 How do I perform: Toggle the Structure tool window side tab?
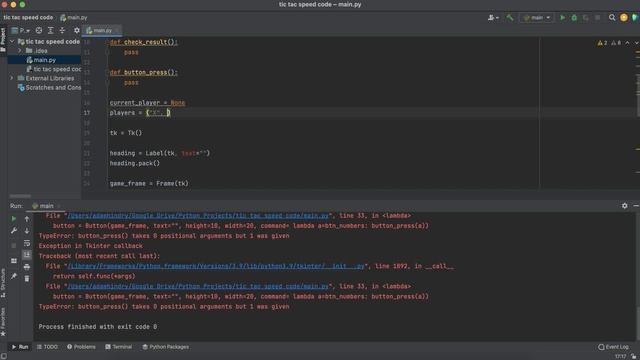[x=3, y=283]
